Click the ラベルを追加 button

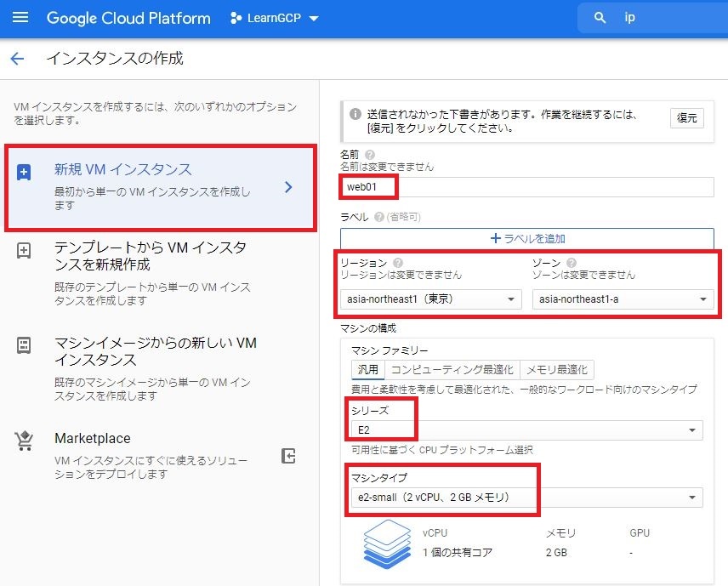[x=527, y=239]
